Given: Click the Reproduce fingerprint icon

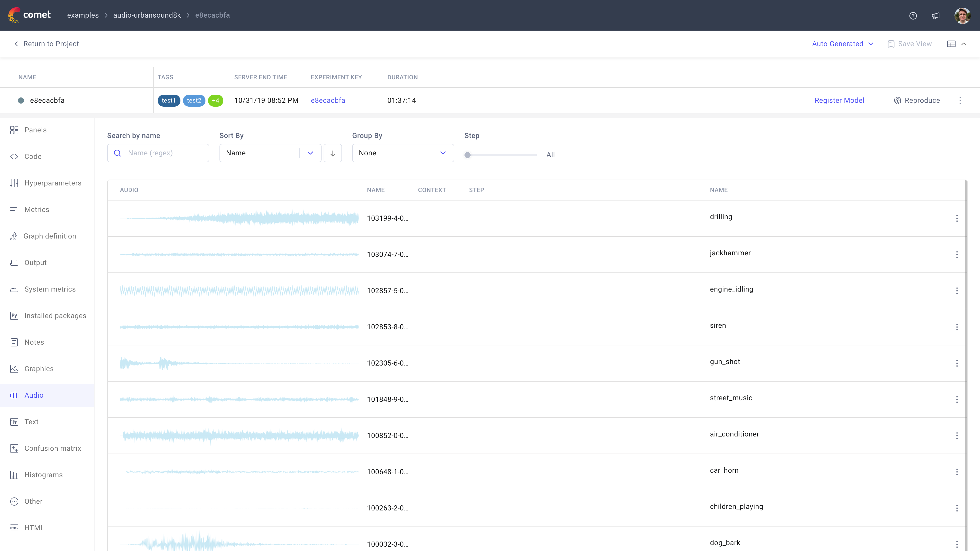Looking at the screenshot, I should point(898,101).
